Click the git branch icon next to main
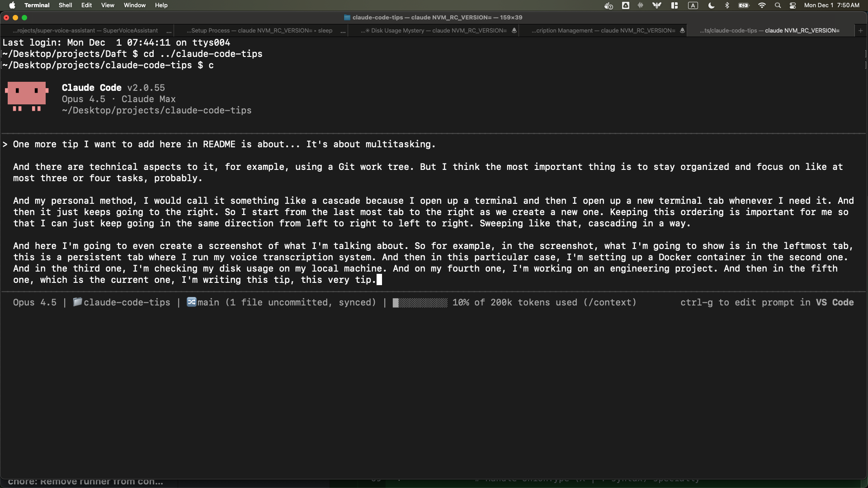Image resolution: width=868 pixels, height=488 pixels. tap(192, 303)
